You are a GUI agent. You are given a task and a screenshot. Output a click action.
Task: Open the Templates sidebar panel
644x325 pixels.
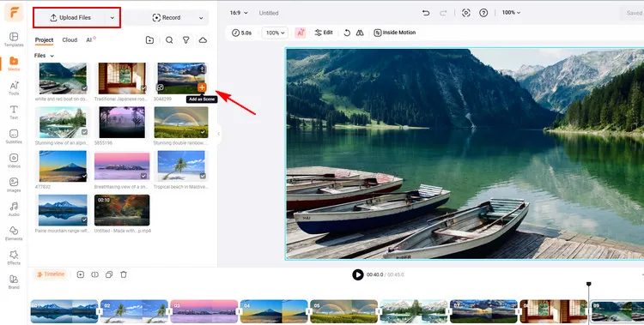click(14, 39)
